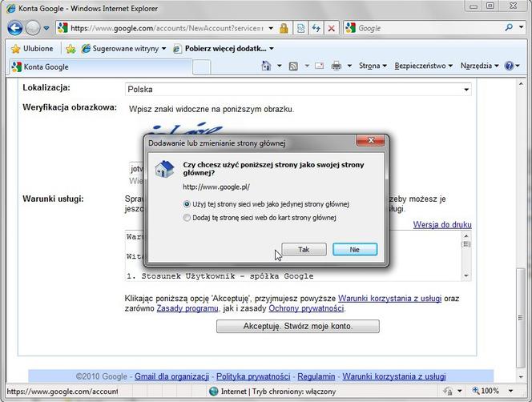This screenshot has height=402, width=532.
Task: Open Sugerowane witryny dropdown
Action: coord(124,49)
